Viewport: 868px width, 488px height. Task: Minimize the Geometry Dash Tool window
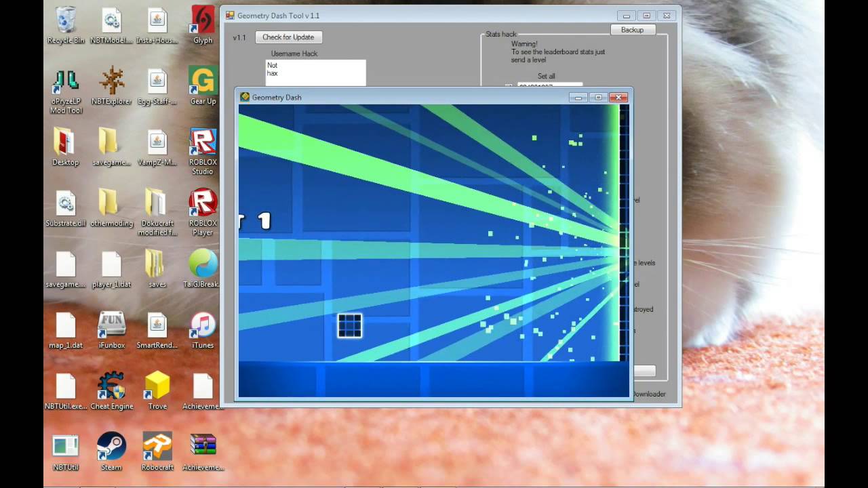[627, 16]
